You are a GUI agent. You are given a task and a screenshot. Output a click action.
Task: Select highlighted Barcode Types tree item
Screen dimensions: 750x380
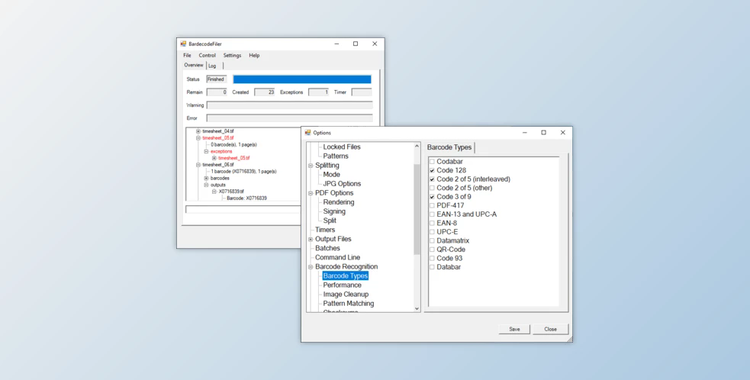coord(345,276)
